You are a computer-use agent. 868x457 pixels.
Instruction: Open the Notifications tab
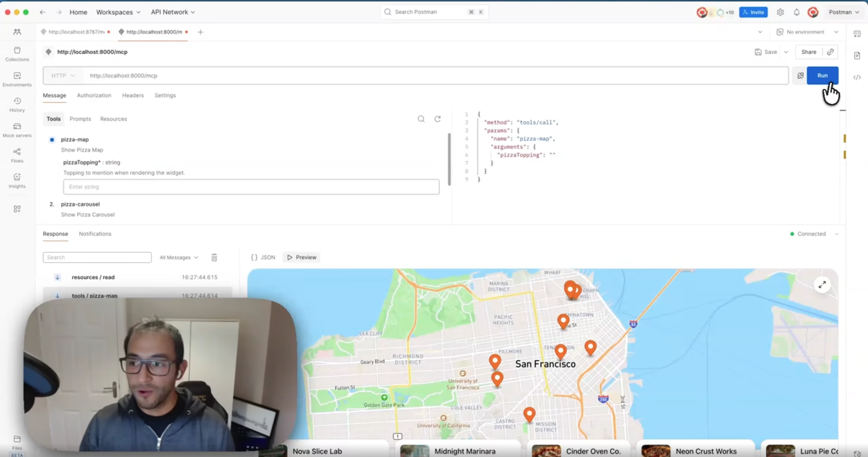[95, 233]
